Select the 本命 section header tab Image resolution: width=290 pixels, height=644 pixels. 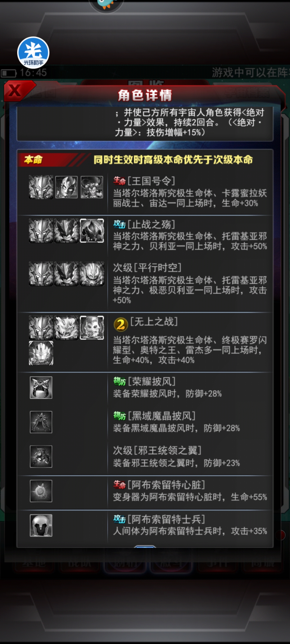tap(33, 160)
